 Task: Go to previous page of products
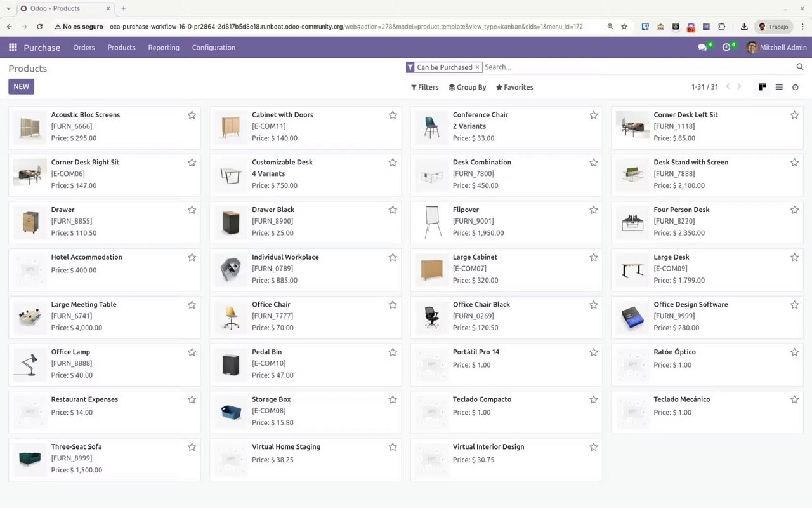click(x=728, y=87)
